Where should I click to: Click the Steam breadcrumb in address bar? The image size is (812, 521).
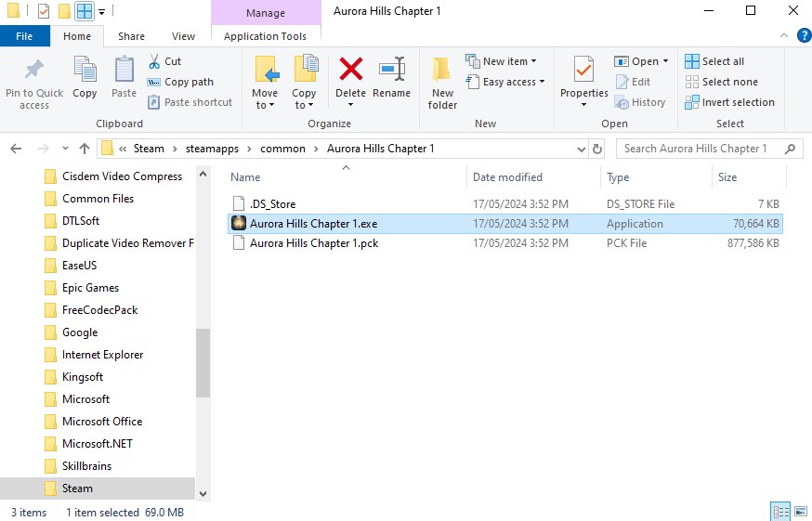tap(149, 149)
